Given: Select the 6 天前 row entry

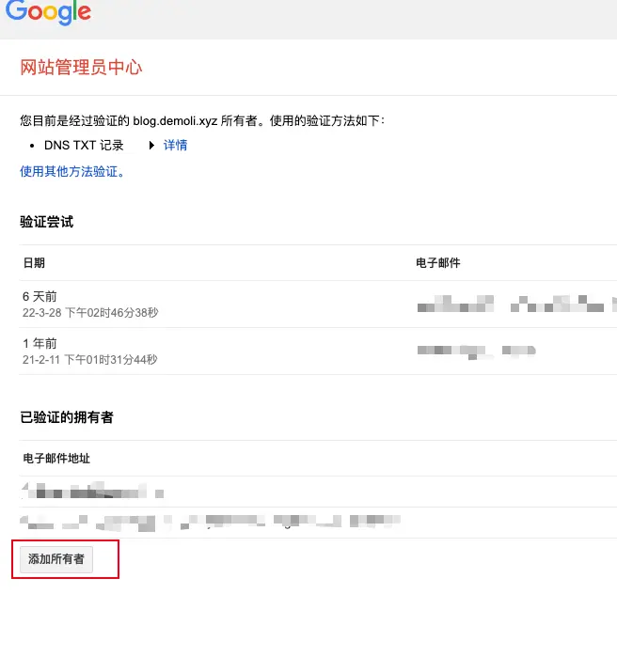Looking at the screenshot, I should [40, 296].
